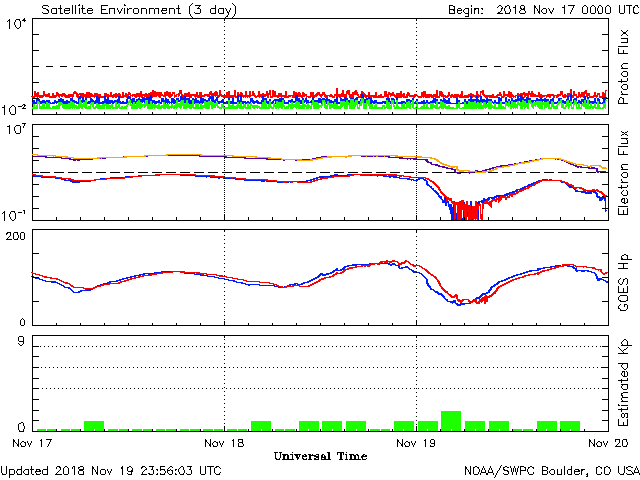
Task: Click the 'Nov 19' date label
Action: (416, 443)
